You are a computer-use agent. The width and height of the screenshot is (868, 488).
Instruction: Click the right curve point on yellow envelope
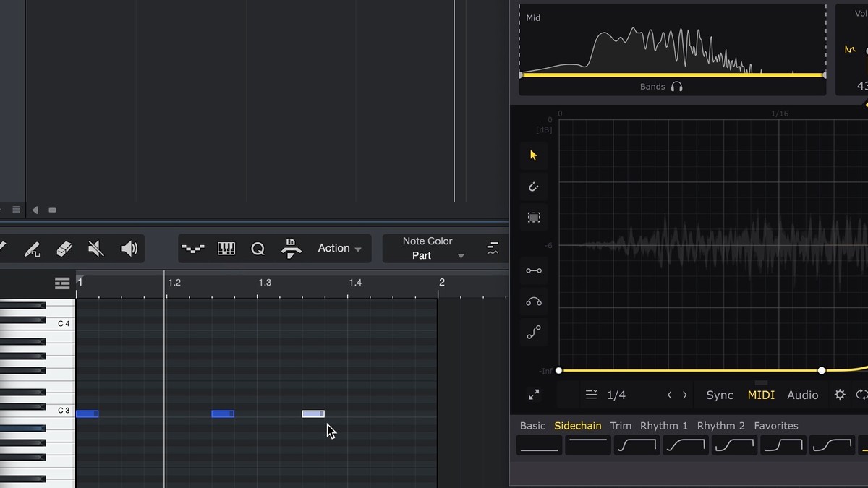822,371
